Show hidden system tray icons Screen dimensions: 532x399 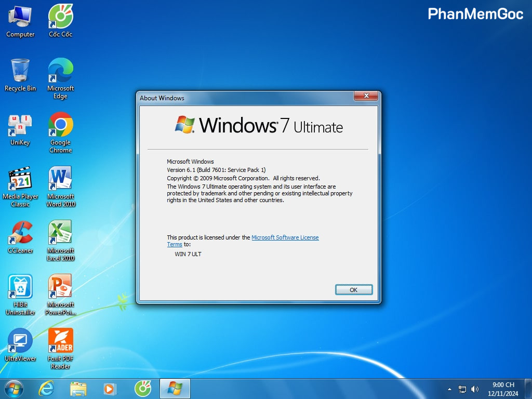click(449, 389)
